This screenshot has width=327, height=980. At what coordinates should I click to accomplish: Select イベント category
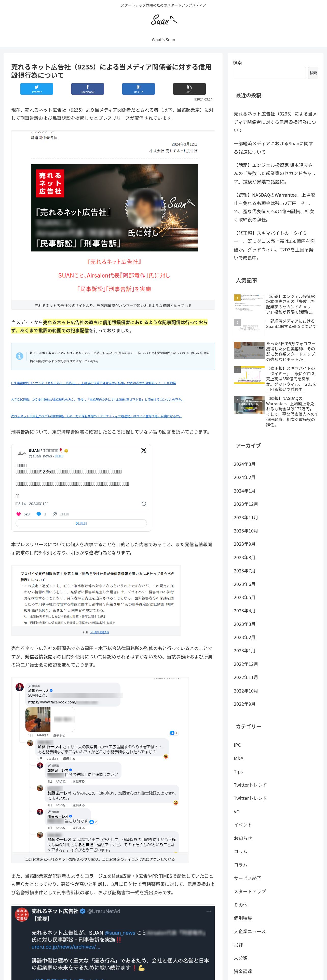[x=242, y=825]
